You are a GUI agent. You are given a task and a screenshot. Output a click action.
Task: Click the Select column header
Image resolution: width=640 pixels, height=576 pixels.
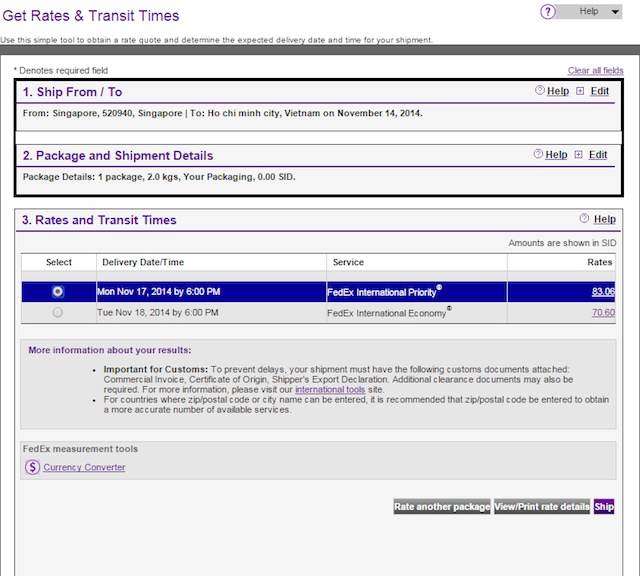(59, 262)
